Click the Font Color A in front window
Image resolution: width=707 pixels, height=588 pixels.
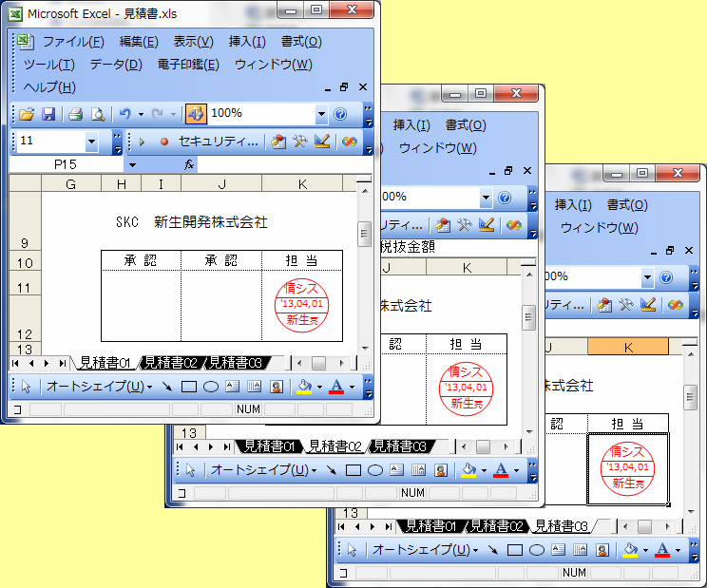[x=336, y=387]
